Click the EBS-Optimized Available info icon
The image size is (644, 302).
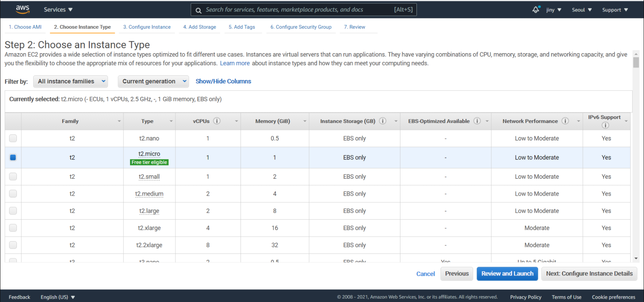pos(477,121)
